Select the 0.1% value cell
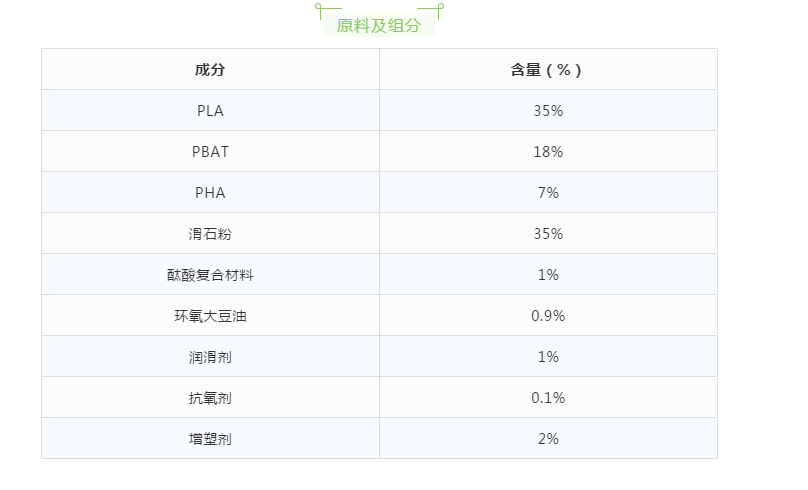This screenshot has height=490, width=808. 548,397
